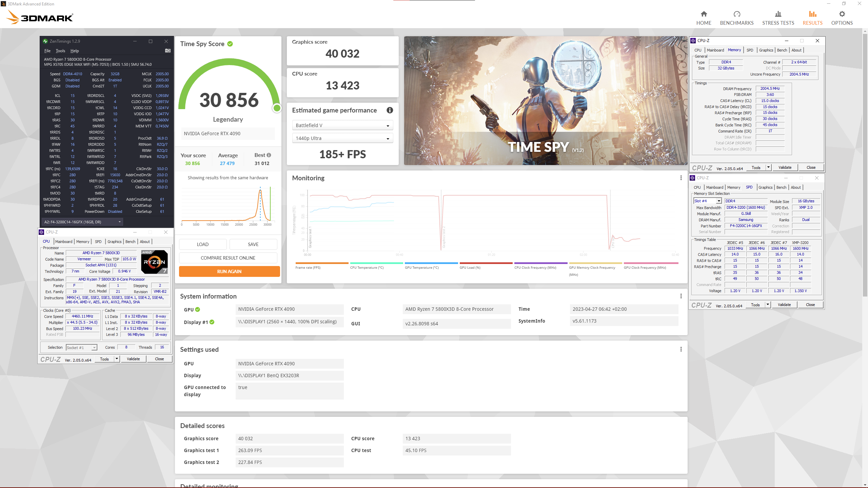The width and height of the screenshot is (868, 488).
Task: Click the SAVE button
Action: pyautogui.click(x=253, y=244)
